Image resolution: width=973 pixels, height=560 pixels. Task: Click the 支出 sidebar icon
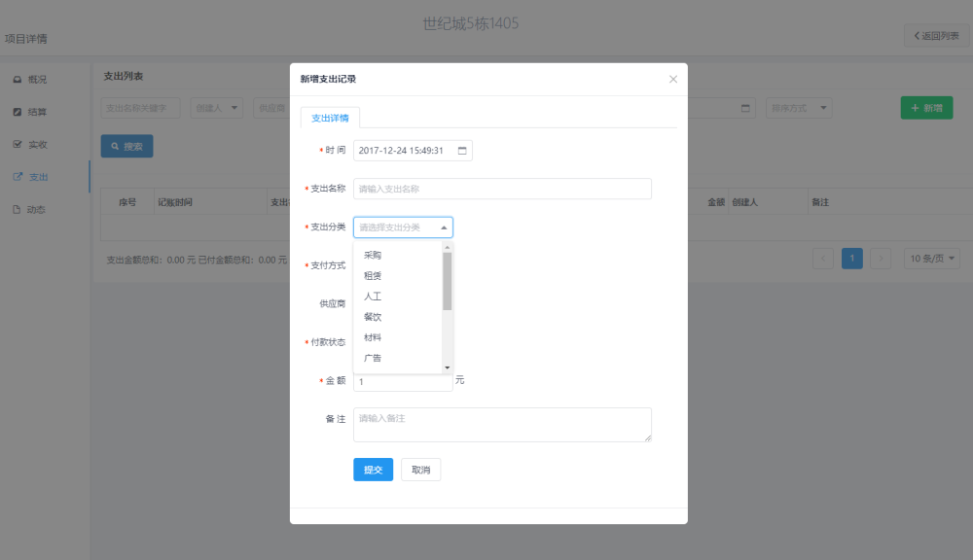18,177
